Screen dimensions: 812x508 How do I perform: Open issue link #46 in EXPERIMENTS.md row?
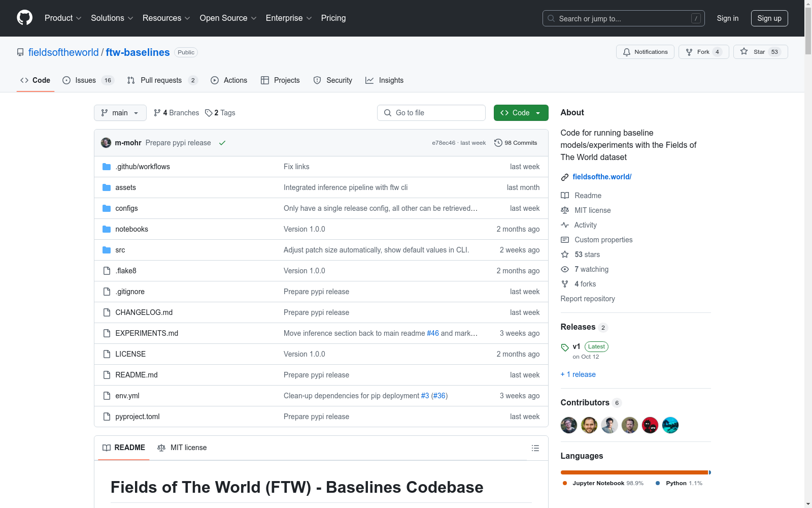[432, 333]
